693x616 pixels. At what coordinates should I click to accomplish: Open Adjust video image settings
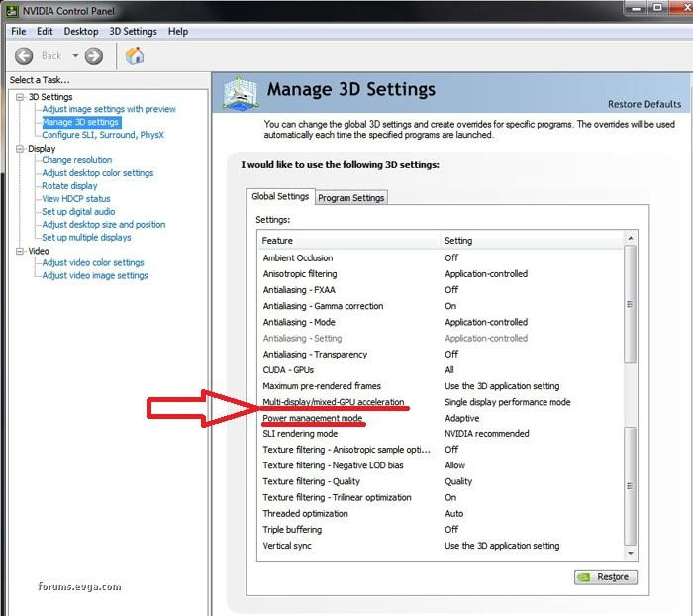pyautogui.click(x=95, y=276)
